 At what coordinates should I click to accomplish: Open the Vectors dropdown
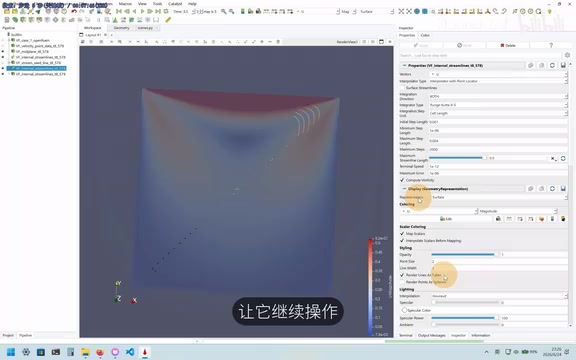[x=498, y=74]
